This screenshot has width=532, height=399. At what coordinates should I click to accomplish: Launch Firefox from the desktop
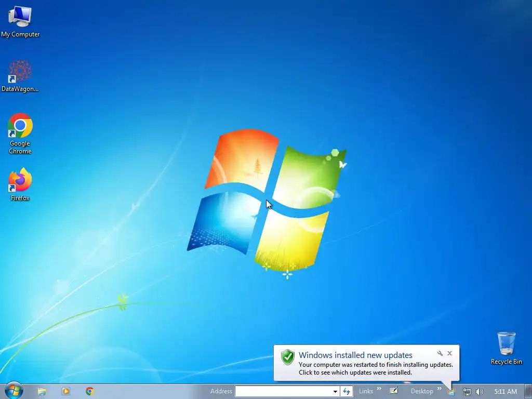click(20, 184)
